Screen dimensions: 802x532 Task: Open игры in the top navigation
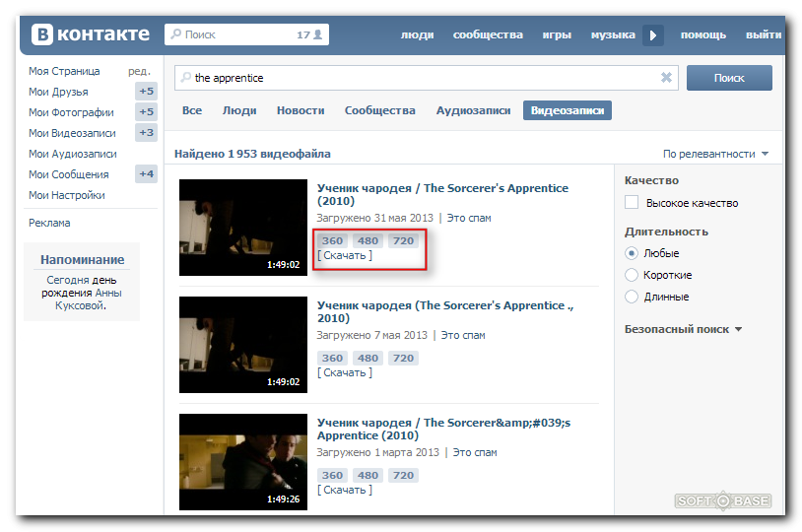pyautogui.click(x=557, y=34)
